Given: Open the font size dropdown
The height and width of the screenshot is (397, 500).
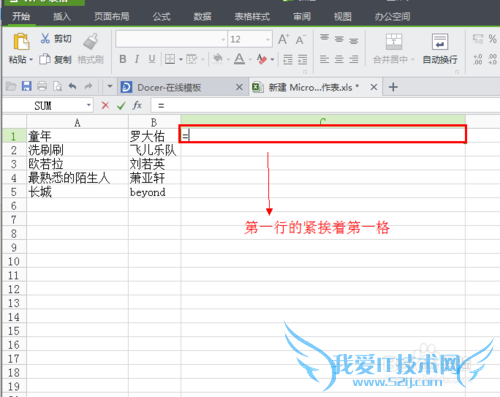Looking at the screenshot, I should click(268, 40).
